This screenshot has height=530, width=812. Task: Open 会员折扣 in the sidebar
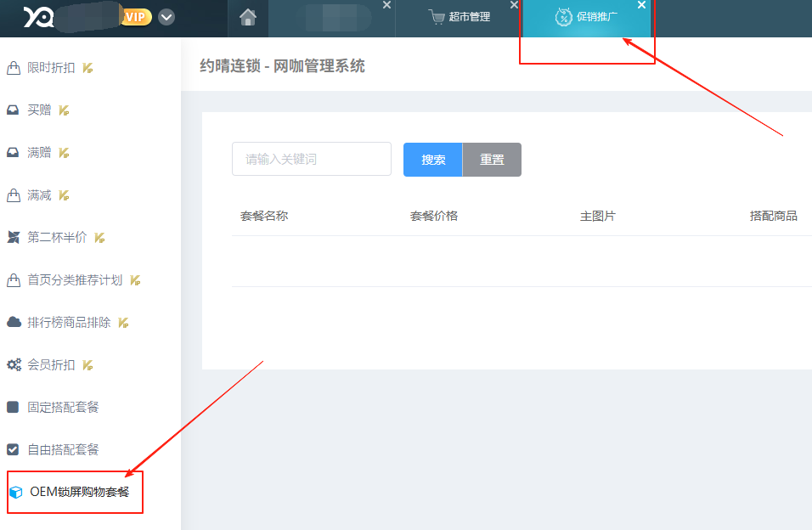coord(51,364)
